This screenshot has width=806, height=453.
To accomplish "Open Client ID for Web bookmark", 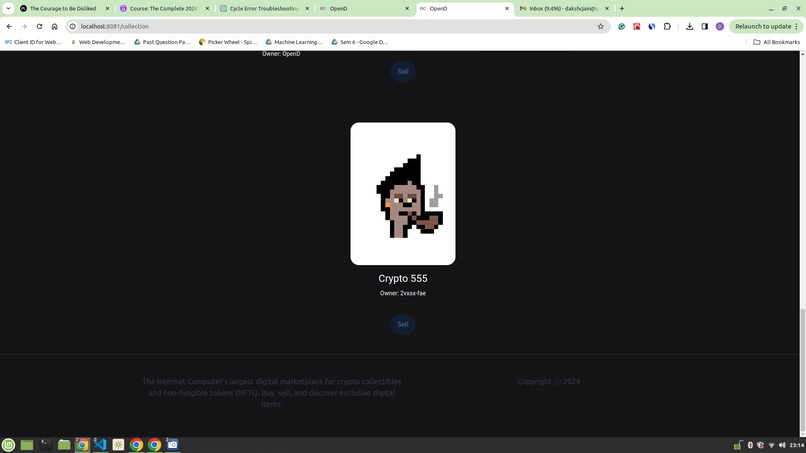I will [x=33, y=42].
